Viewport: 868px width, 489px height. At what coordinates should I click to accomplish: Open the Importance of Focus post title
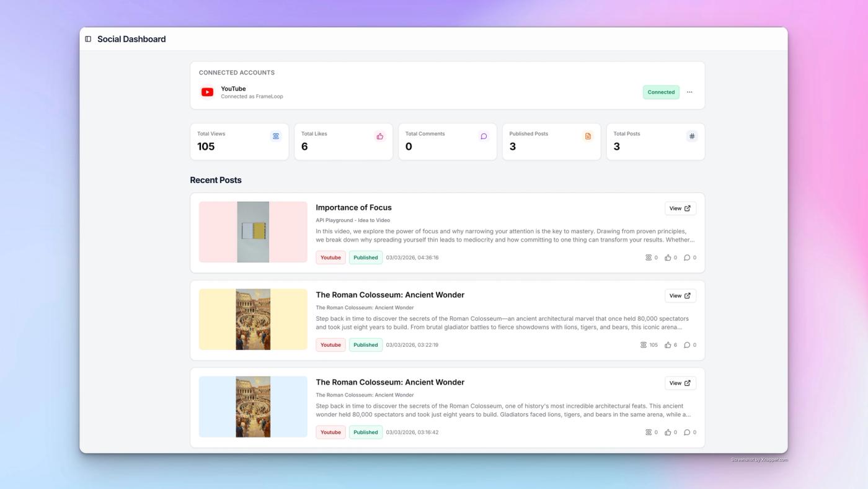(353, 207)
